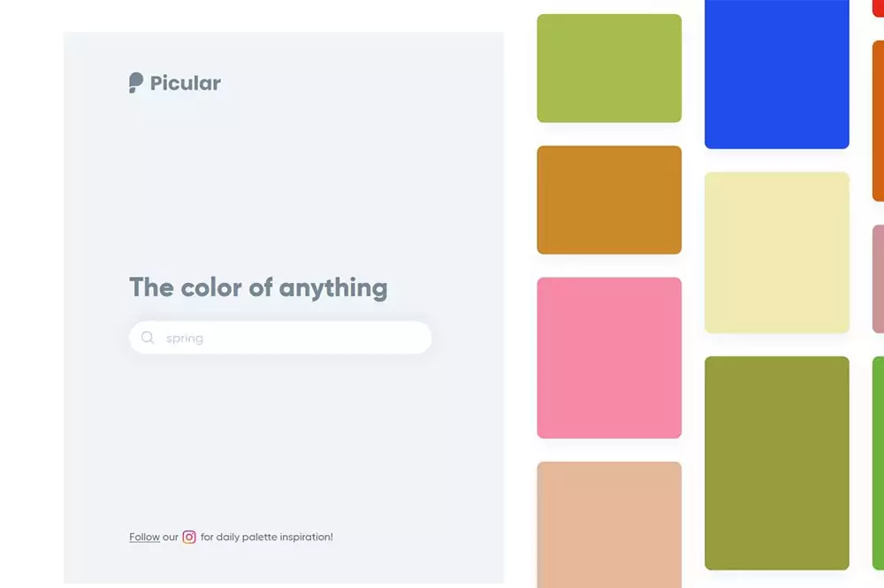The image size is (884, 588).
Task: Choose the pink color swatch
Action: point(609,357)
